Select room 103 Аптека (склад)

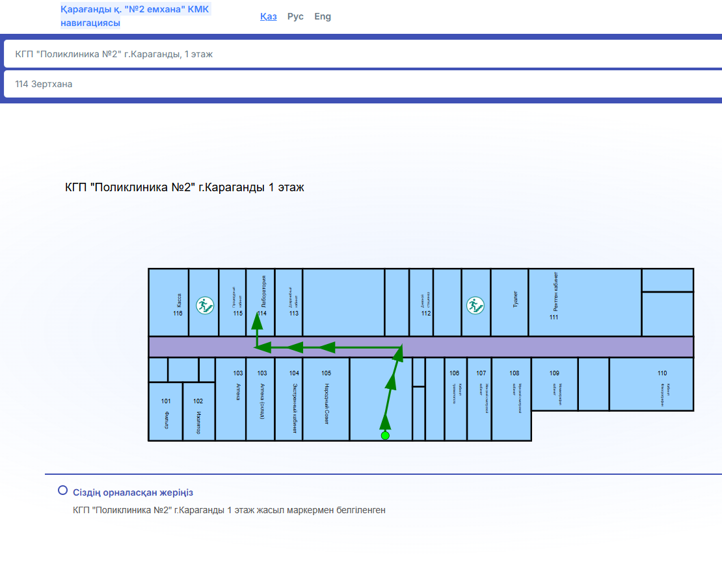[x=261, y=399]
